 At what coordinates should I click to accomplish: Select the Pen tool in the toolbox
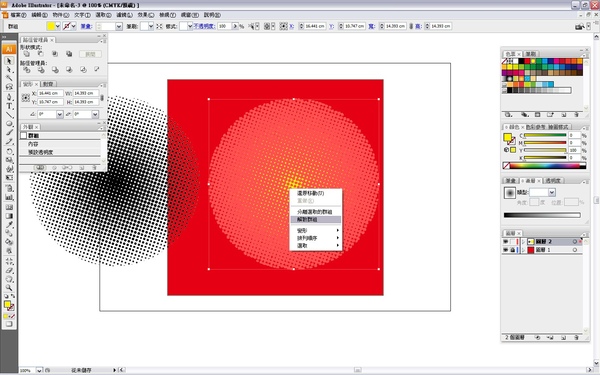point(9,97)
